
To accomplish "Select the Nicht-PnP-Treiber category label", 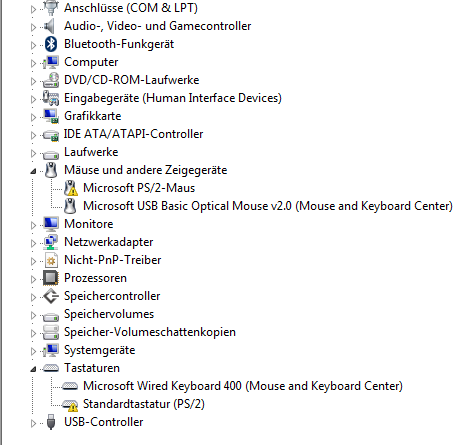I will tap(113, 260).
